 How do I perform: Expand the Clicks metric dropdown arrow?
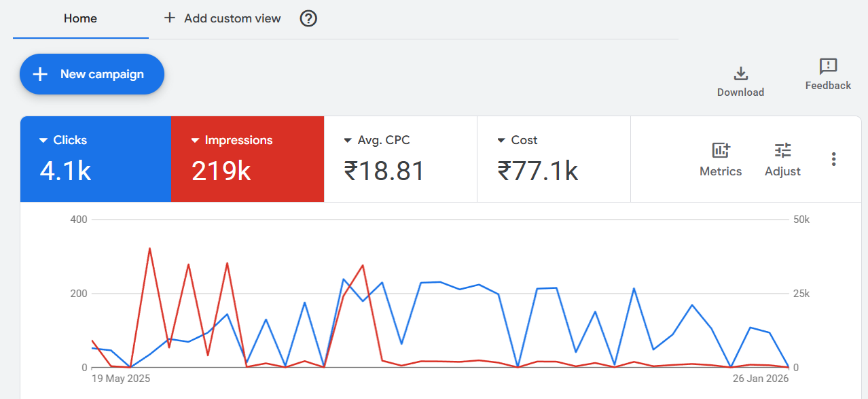point(43,141)
